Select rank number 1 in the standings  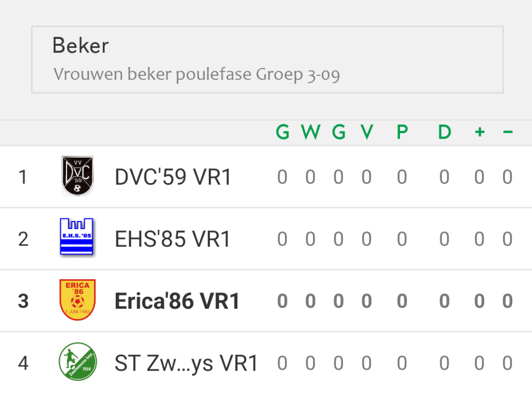pyautogui.click(x=23, y=177)
